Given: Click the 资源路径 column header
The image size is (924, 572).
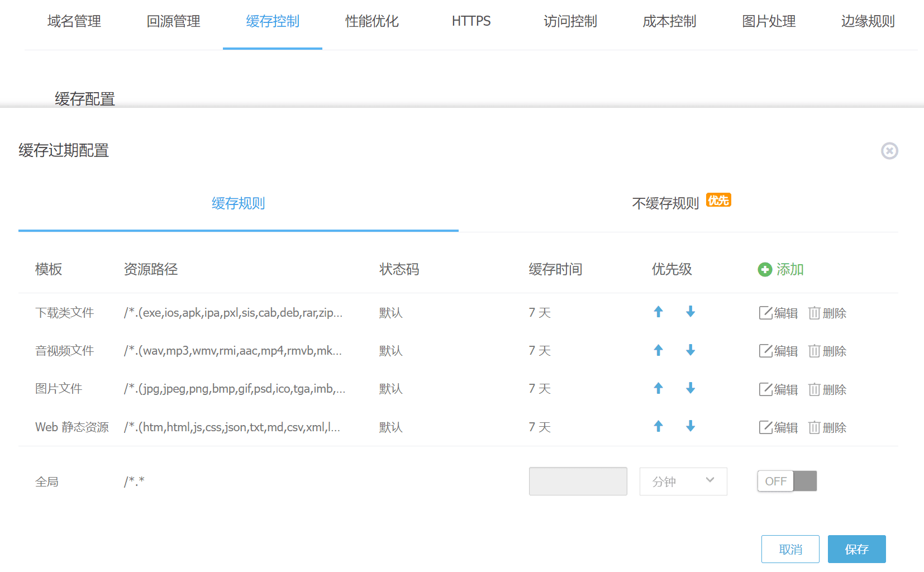Looking at the screenshot, I should (151, 269).
